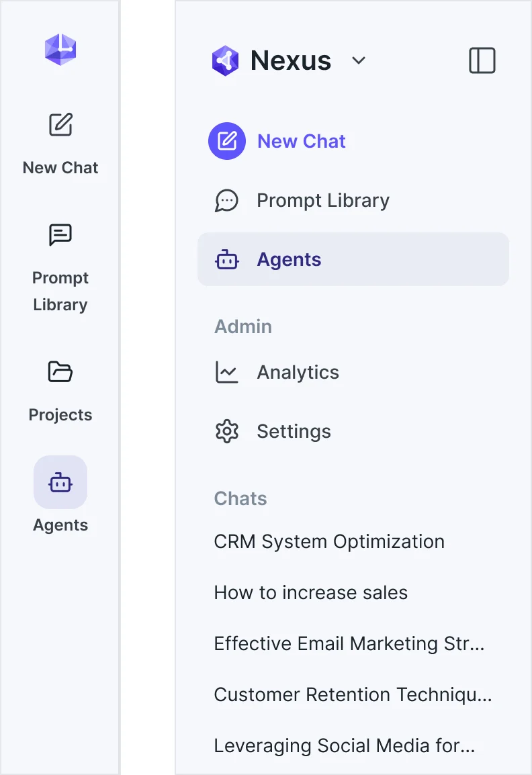Open the Nexus workspace dropdown chevron
This screenshot has width=532, height=775.
359,60
